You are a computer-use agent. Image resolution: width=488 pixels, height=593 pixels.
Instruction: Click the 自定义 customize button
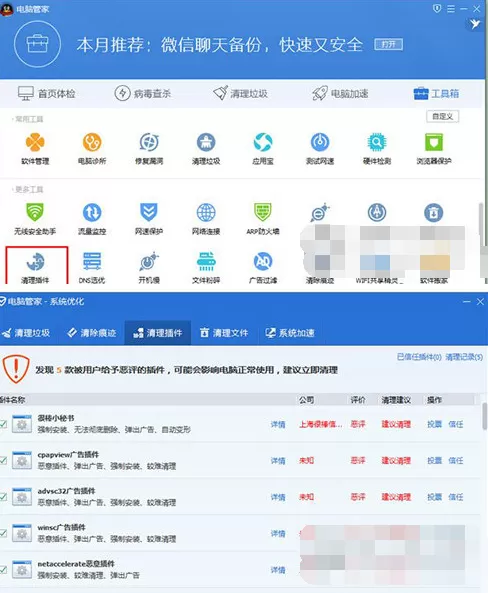pos(443,116)
